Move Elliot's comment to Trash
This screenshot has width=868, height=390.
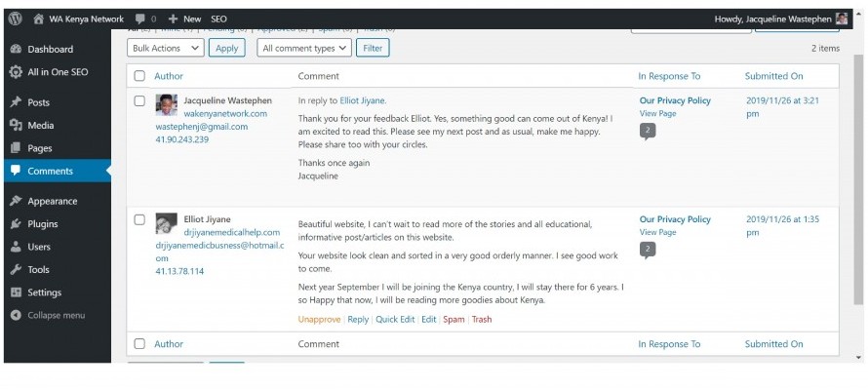click(x=482, y=319)
